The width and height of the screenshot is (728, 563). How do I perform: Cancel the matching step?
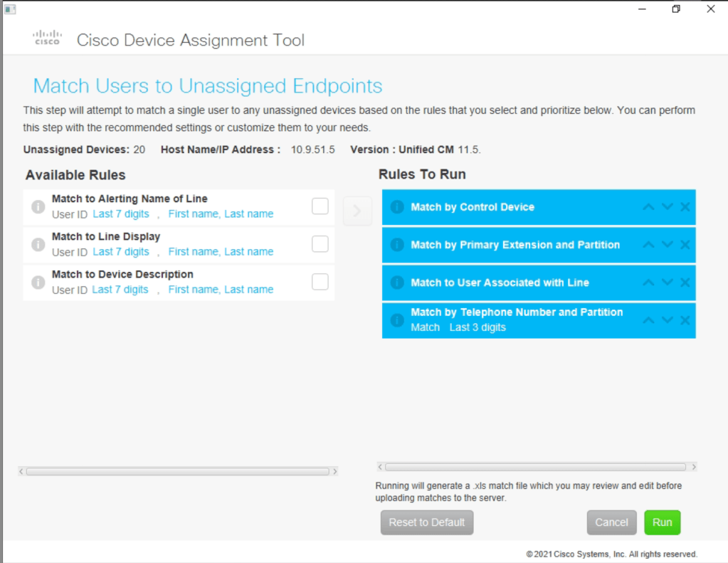tap(611, 522)
